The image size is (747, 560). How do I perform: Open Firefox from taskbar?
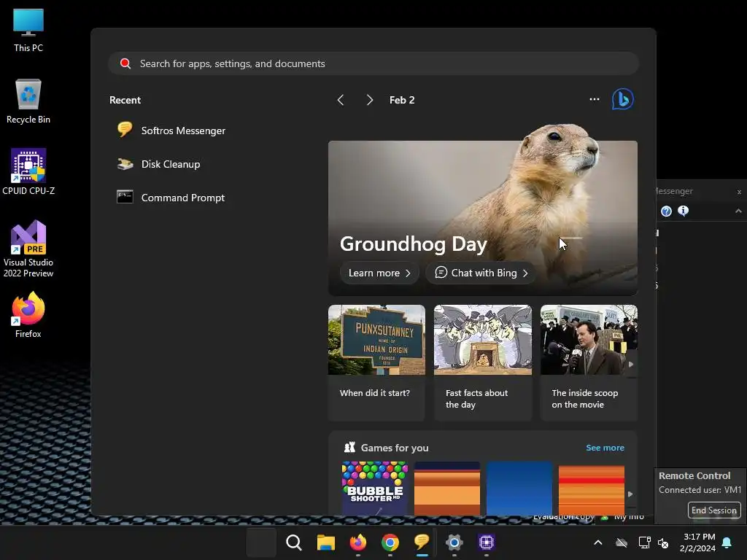(357, 542)
